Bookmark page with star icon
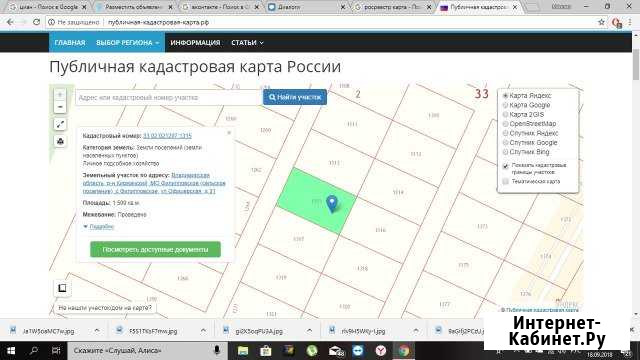 point(601,22)
